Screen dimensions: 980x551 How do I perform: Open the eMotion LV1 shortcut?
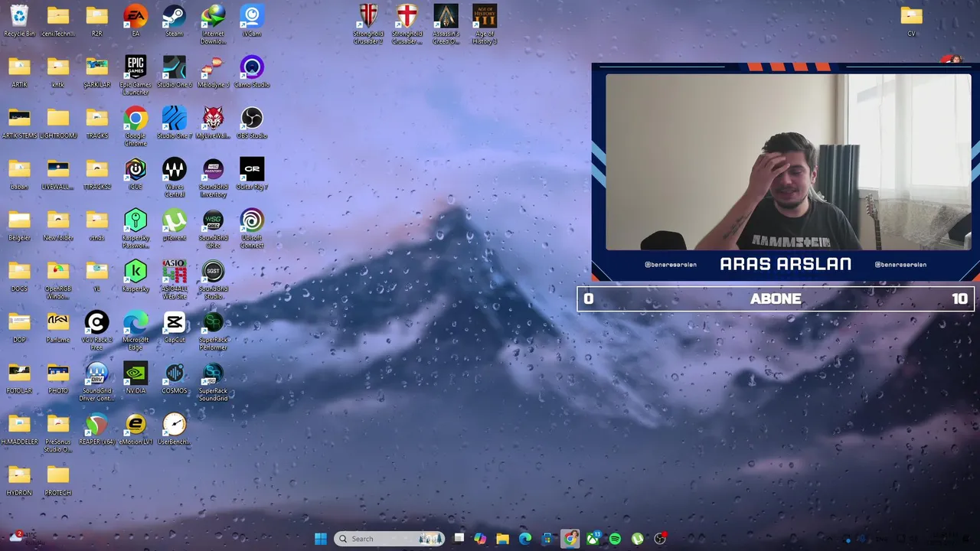pos(136,429)
